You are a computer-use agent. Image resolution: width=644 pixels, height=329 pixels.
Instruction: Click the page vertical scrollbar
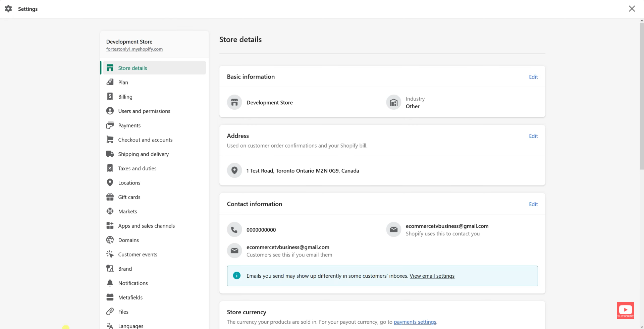click(642, 97)
